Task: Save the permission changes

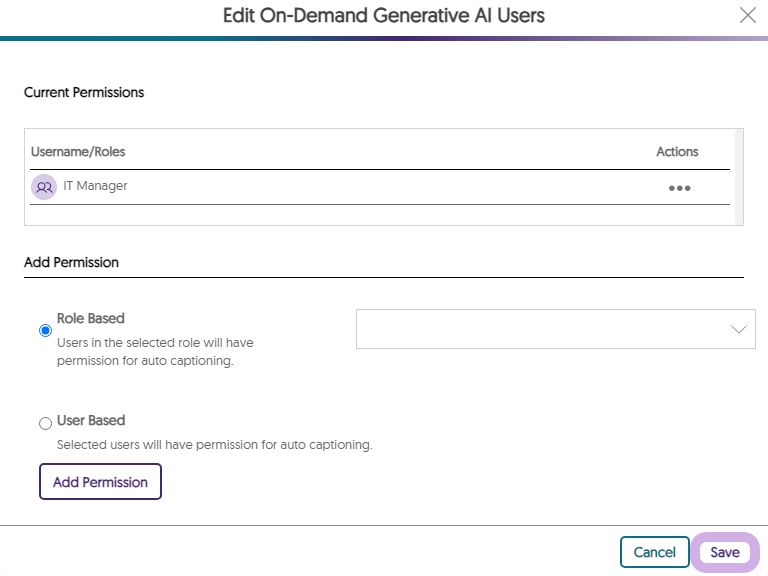Action: [x=725, y=552]
